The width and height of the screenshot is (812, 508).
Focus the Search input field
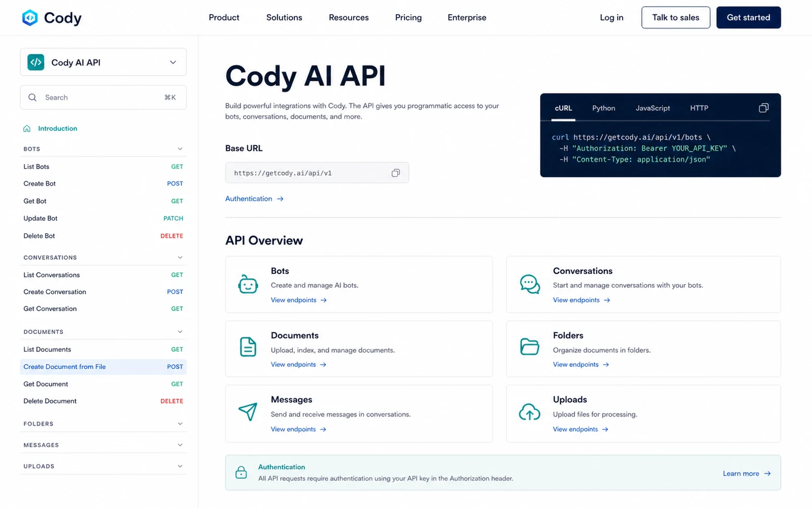click(103, 98)
